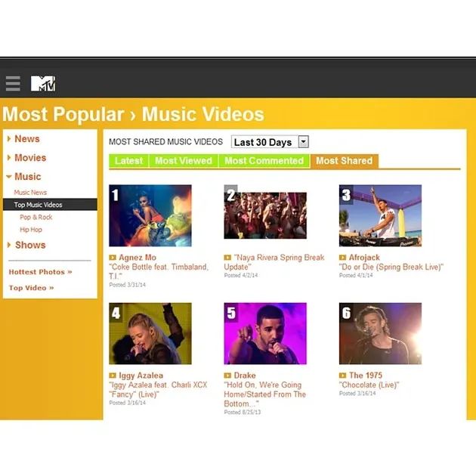The image size is (476, 476).
Task: Open the Shows sidebar link
Action: tap(30, 245)
